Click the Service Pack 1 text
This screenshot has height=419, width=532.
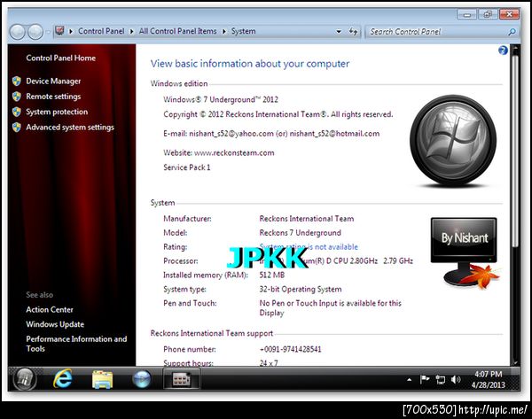tap(186, 167)
